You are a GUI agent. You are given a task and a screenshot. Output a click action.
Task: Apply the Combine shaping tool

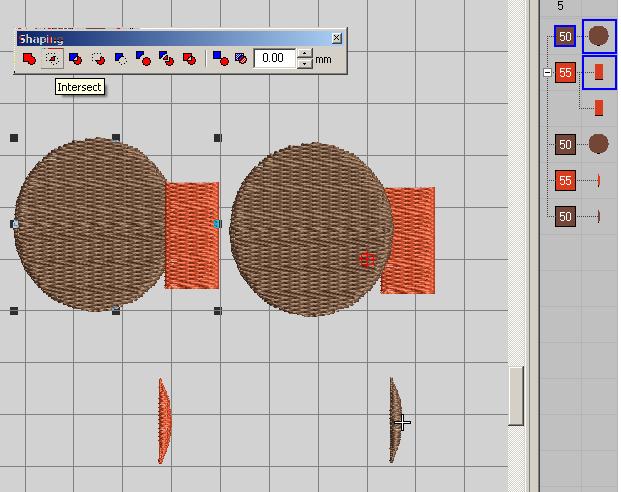click(x=189, y=59)
